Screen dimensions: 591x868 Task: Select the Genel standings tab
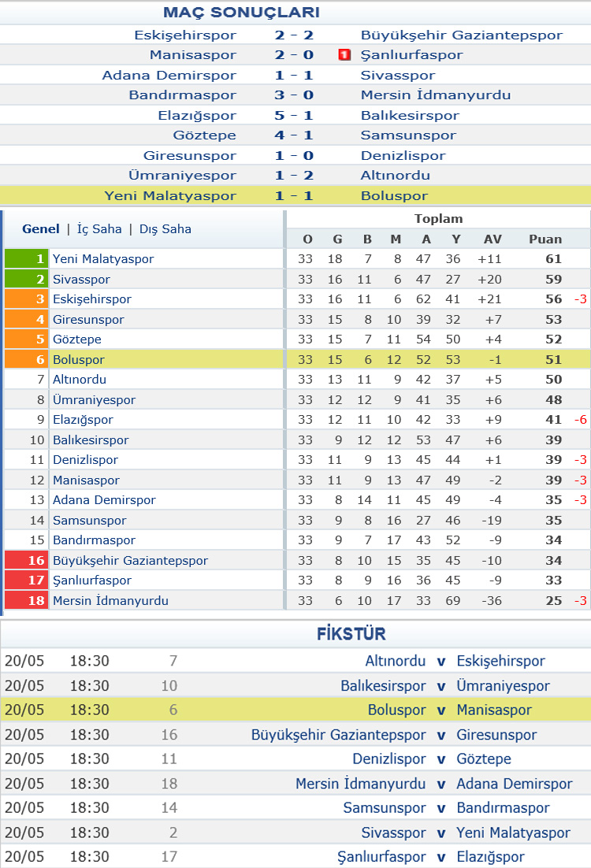pyautogui.click(x=41, y=229)
